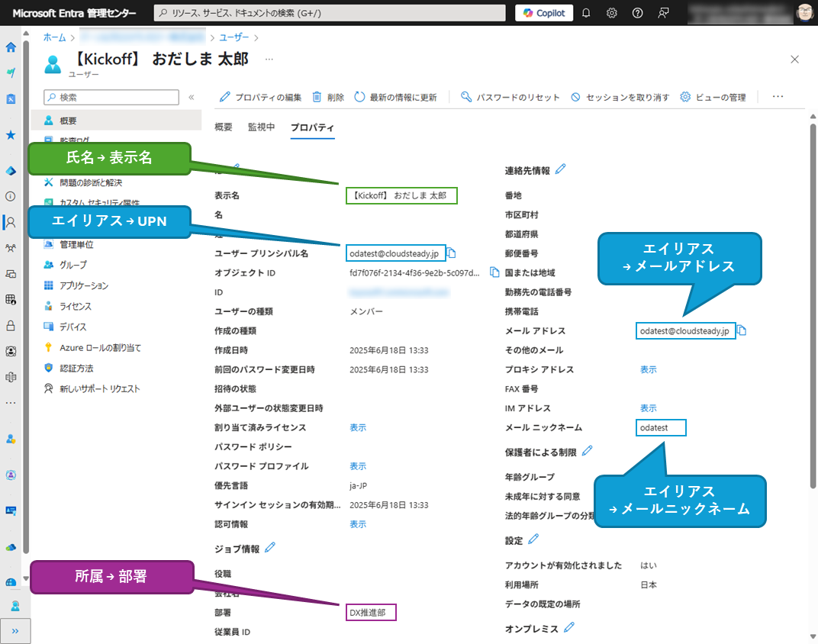Click the ホーム breadcrumb link

coord(55,37)
